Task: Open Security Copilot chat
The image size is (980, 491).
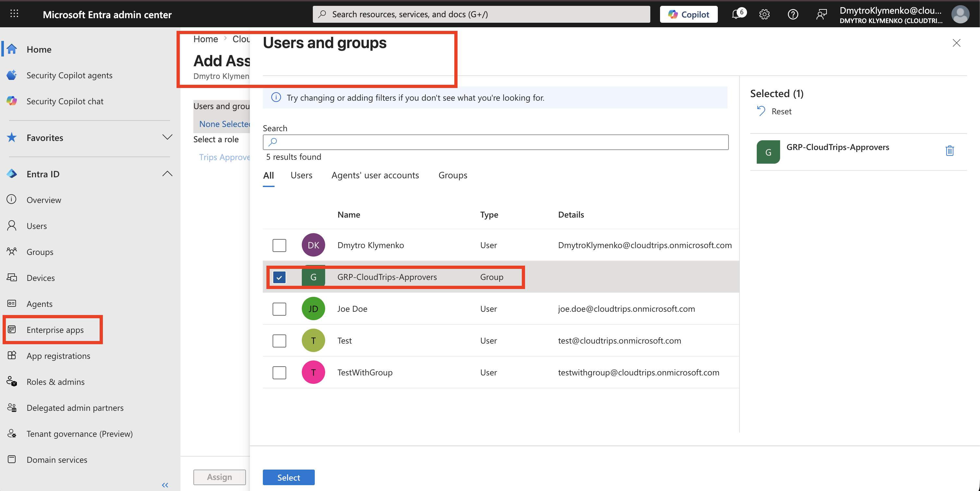Action: 65,101
